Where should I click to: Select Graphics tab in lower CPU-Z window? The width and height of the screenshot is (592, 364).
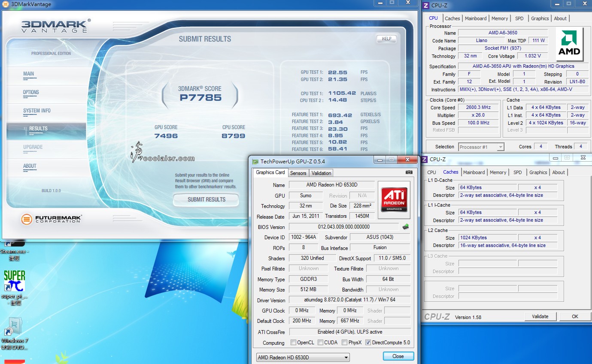pos(538,172)
